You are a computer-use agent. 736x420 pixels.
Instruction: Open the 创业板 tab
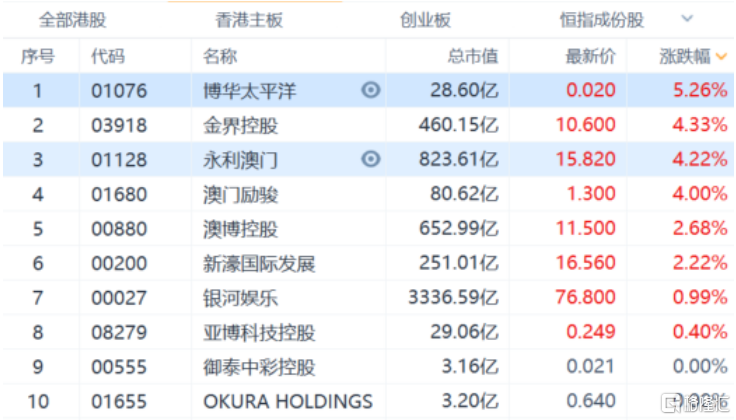[x=426, y=20]
